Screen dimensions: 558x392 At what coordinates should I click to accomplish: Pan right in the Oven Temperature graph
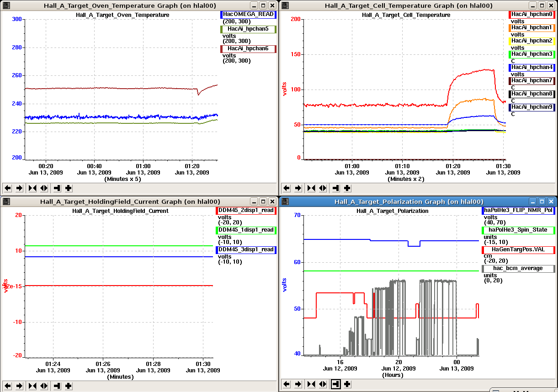(20, 188)
